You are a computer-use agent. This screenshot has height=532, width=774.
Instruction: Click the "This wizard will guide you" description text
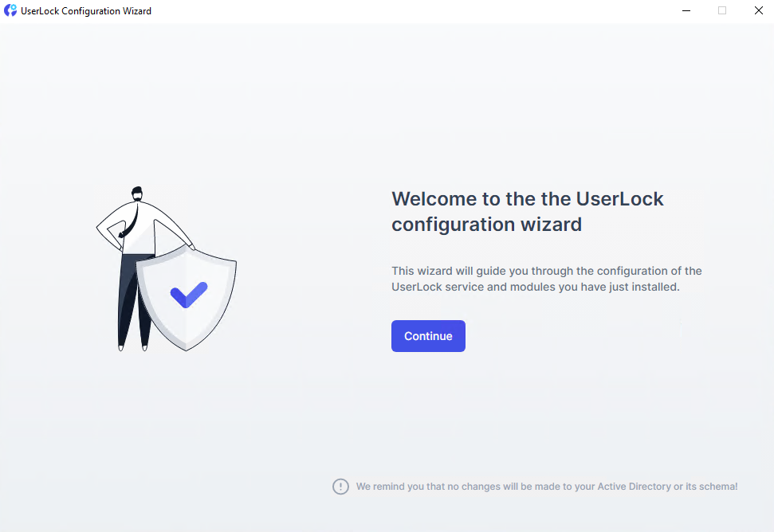pos(547,279)
